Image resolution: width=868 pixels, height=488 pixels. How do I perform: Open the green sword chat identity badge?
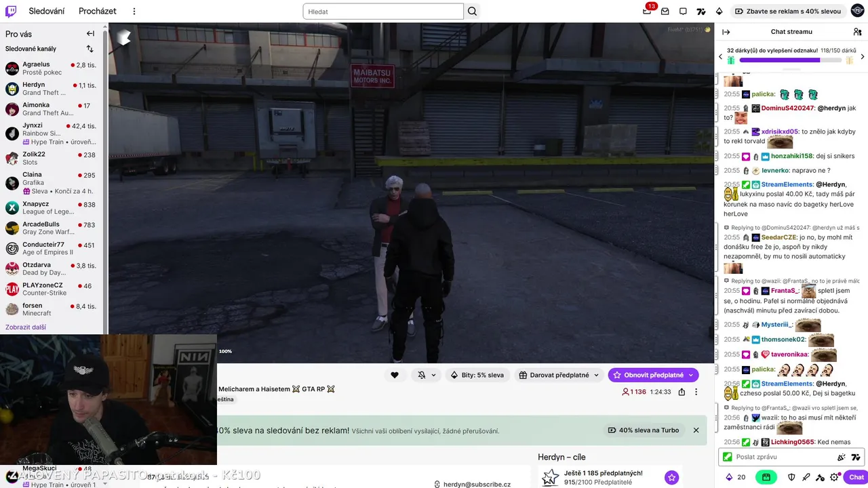[728, 457]
